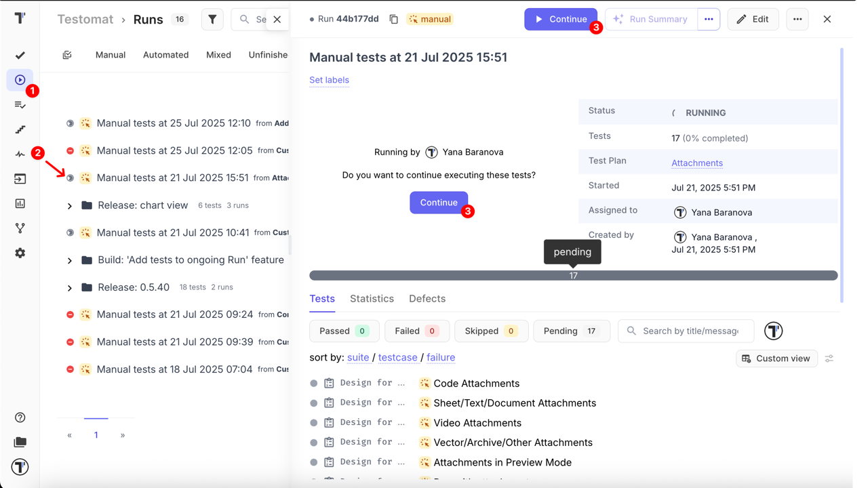
Task: Click the filter funnel icon
Action: [x=212, y=20]
